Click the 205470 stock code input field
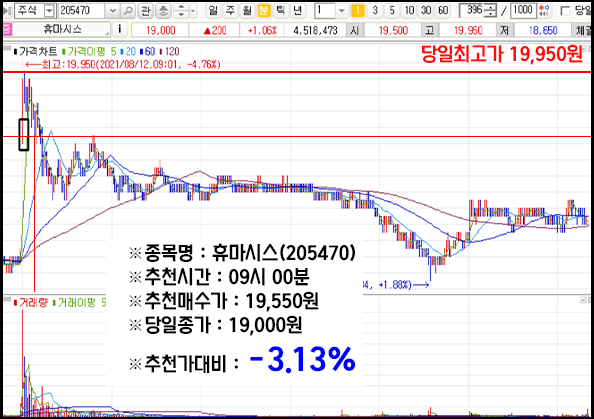Viewport: 594px width, 419px height. click(82, 11)
